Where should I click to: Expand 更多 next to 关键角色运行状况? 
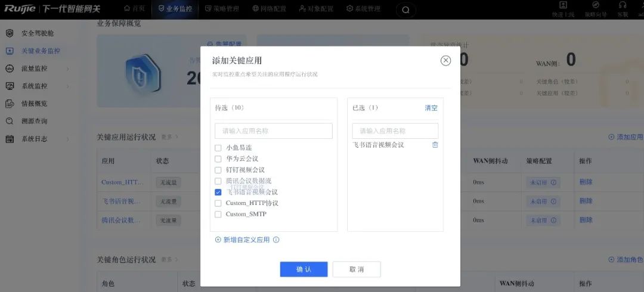click(x=169, y=260)
